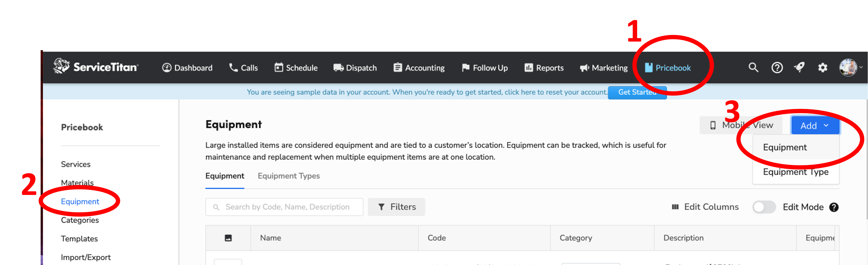The height and width of the screenshot is (265, 868).
Task: Open the Filters button
Action: (396, 207)
